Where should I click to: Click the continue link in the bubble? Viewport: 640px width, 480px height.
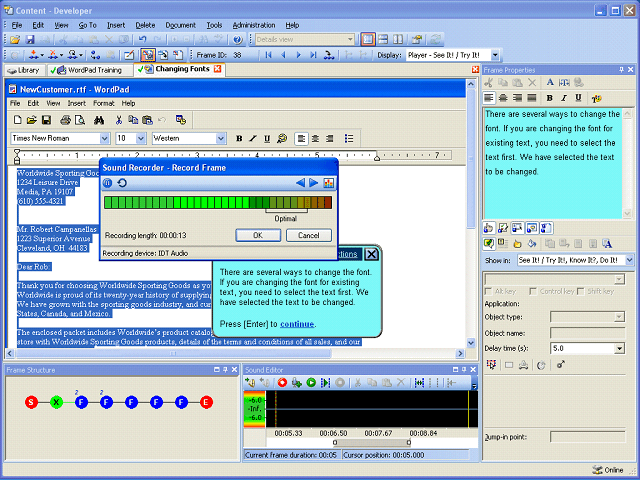297,324
